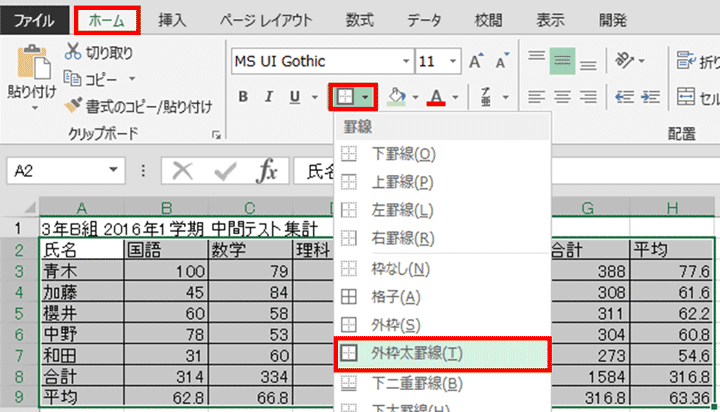Align cell text right

588,97
